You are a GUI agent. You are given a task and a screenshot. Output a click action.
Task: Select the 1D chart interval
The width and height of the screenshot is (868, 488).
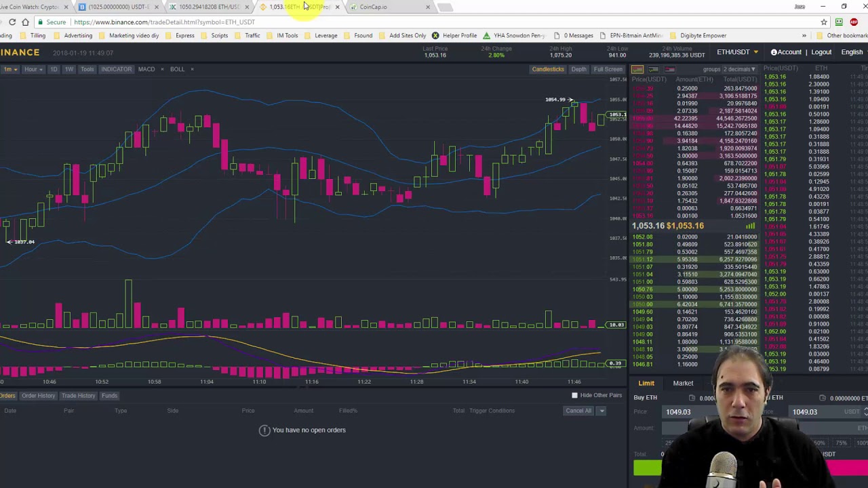54,69
